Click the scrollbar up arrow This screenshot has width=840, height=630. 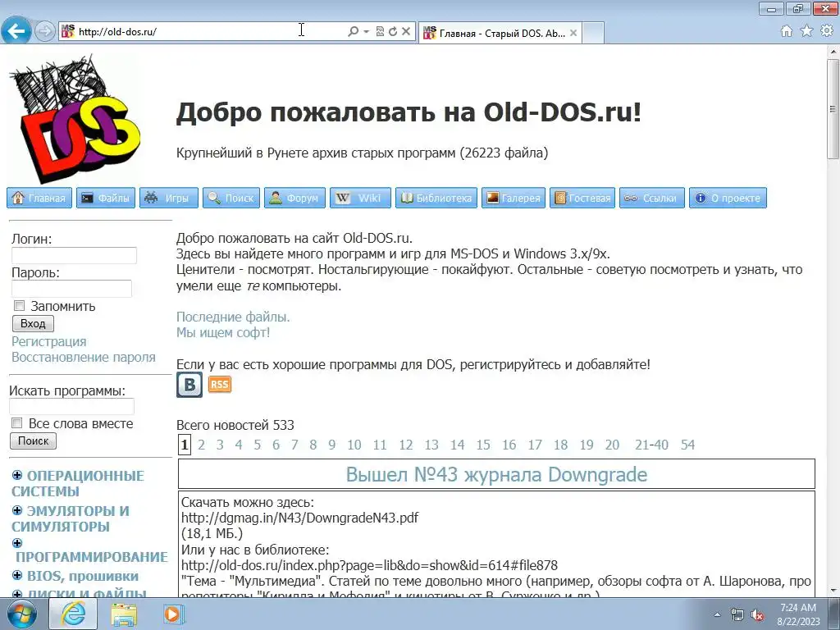833,52
